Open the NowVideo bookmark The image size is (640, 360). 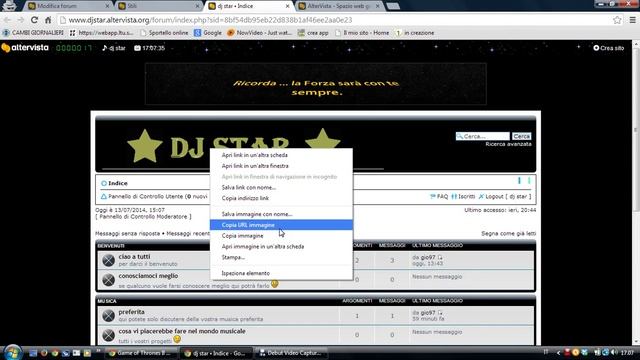[259, 33]
